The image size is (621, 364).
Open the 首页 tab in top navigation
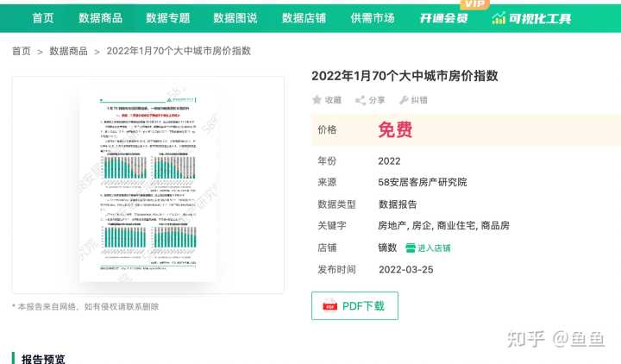click(43, 17)
